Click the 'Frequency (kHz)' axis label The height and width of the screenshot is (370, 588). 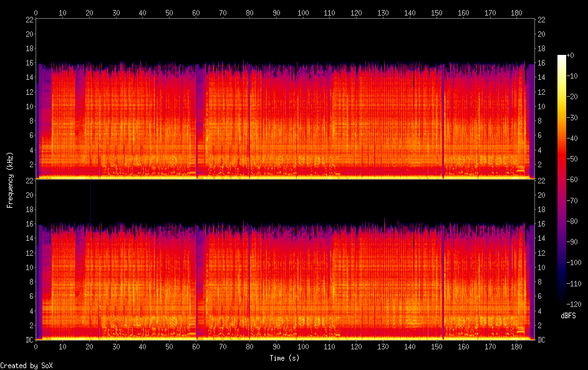click(x=10, y=180)
